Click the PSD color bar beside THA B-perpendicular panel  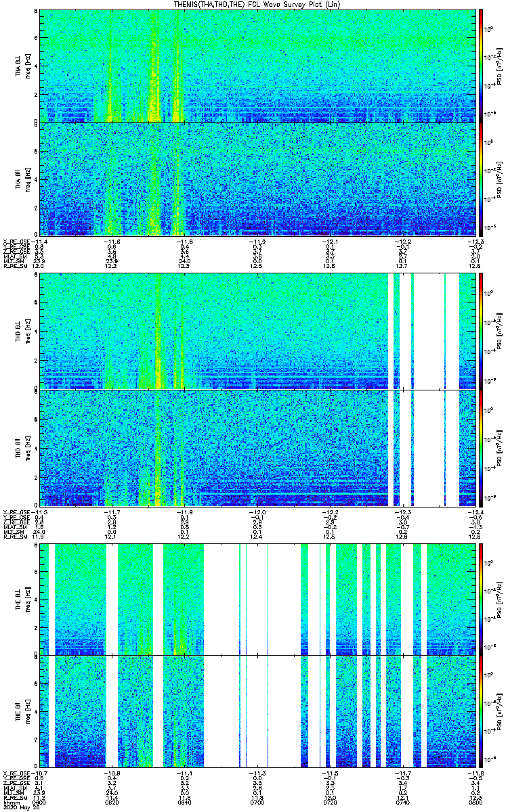pos(481,65)
